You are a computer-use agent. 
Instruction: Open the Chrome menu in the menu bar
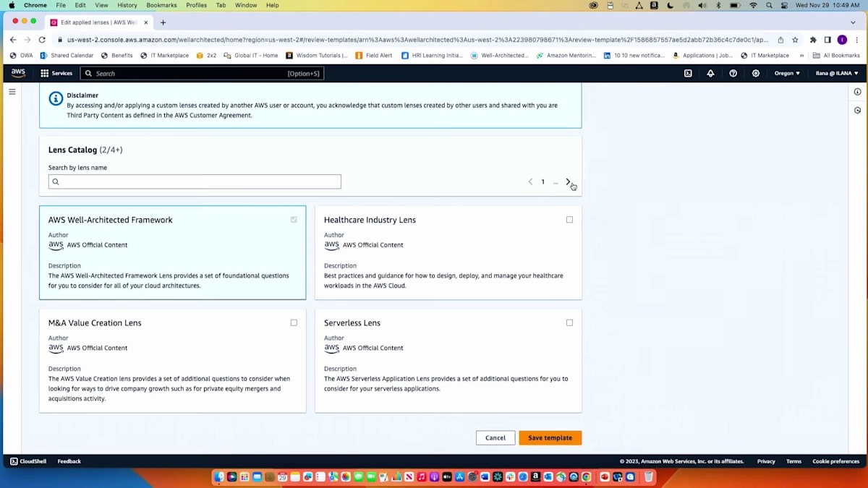[35, 5]
